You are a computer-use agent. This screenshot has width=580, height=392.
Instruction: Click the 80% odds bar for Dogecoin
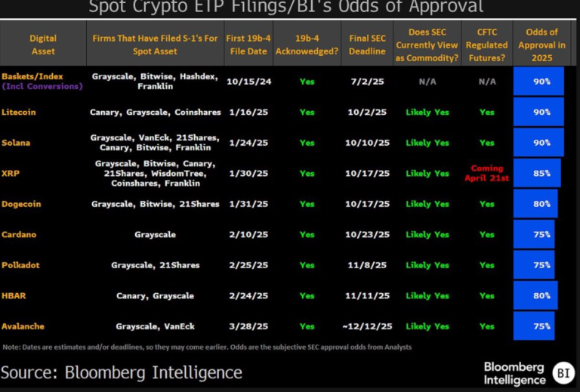coord(535,204)
